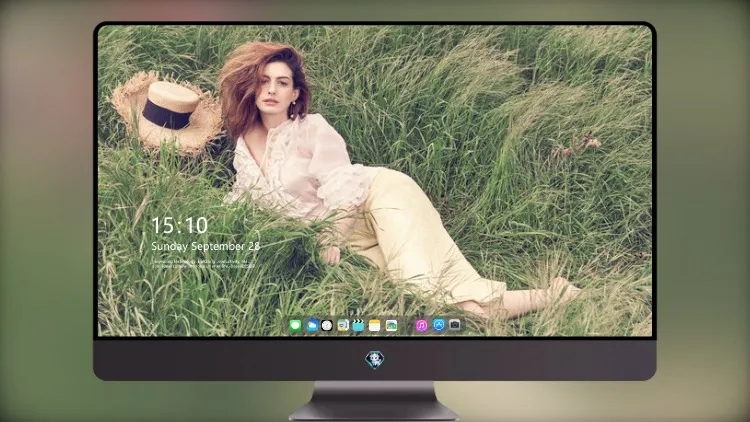The width and height of the screenshot is (750, 422).
Task: Open the Videos clapperboard app in dock
Action: coord(358,326)
